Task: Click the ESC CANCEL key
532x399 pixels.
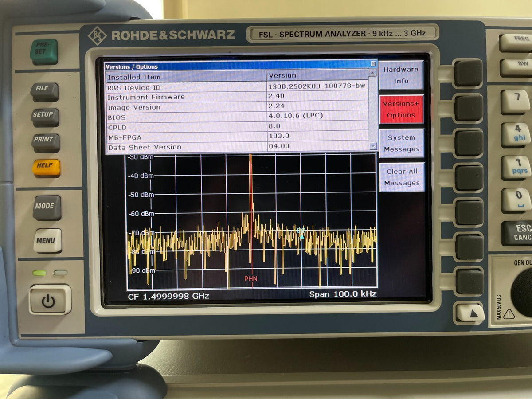Action: click(518, 233)
